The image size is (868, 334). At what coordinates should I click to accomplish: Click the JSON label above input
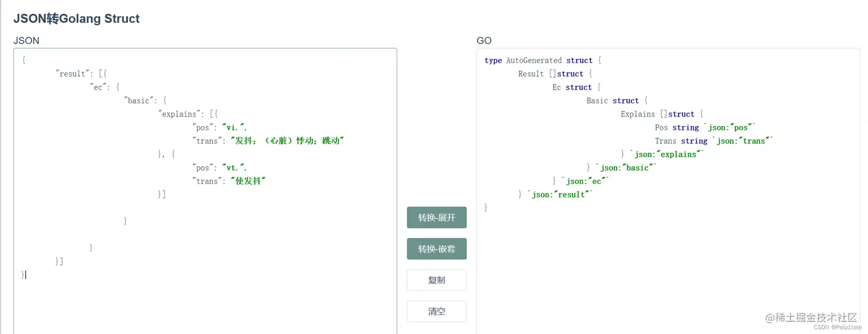click(26, 40)
